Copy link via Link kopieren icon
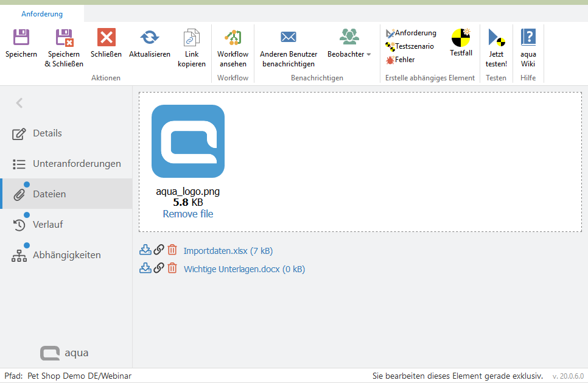 192,38
